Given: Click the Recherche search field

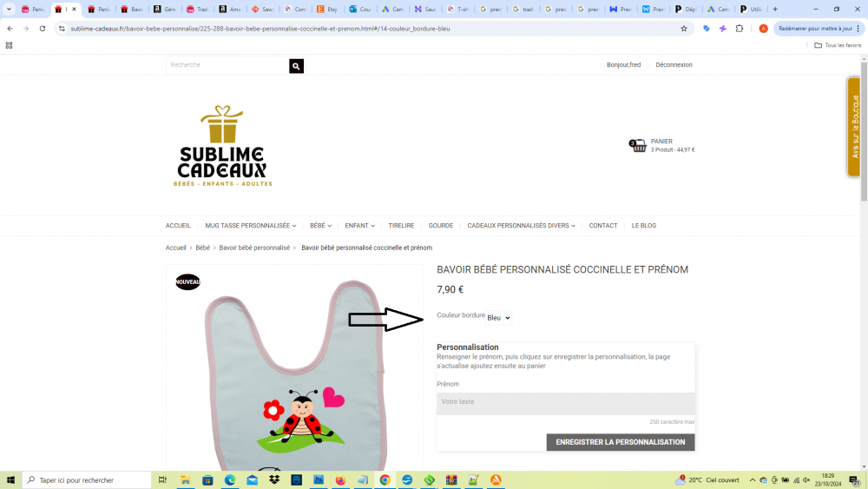Looking at the screenshot, I should [227, 65].
